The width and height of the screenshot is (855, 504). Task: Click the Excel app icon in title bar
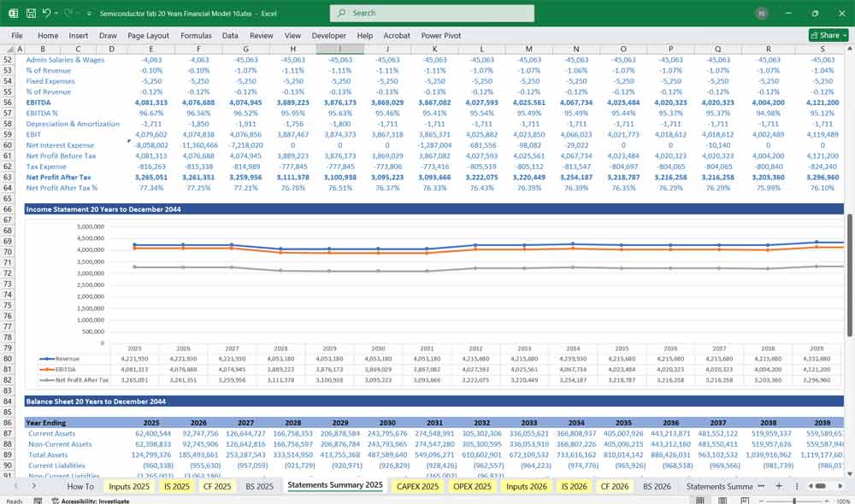tap(13, 12)
